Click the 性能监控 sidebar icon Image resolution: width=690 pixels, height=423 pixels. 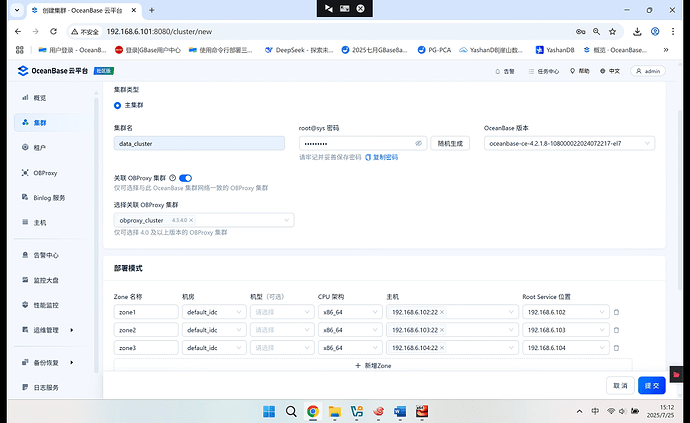[25, 305]
